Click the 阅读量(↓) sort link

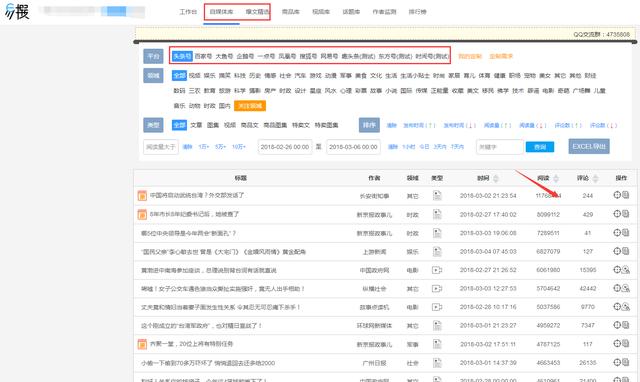click(x=533, y=125)
